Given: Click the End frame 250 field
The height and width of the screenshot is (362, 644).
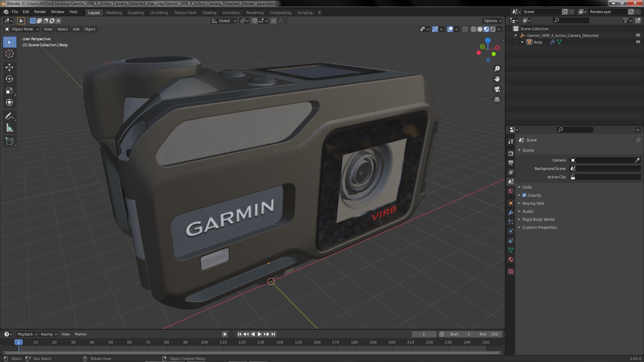Looking at the screenshot, I should 489,334.
